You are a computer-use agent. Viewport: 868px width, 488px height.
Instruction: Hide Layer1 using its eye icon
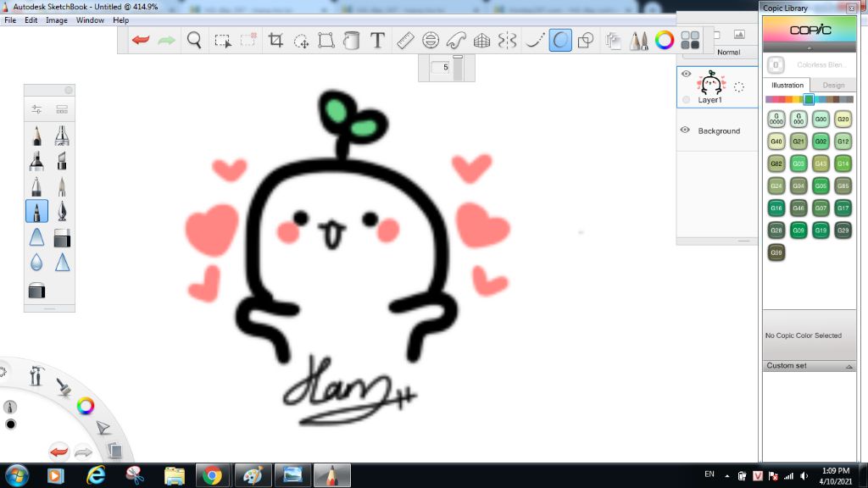tap(686, 74)
